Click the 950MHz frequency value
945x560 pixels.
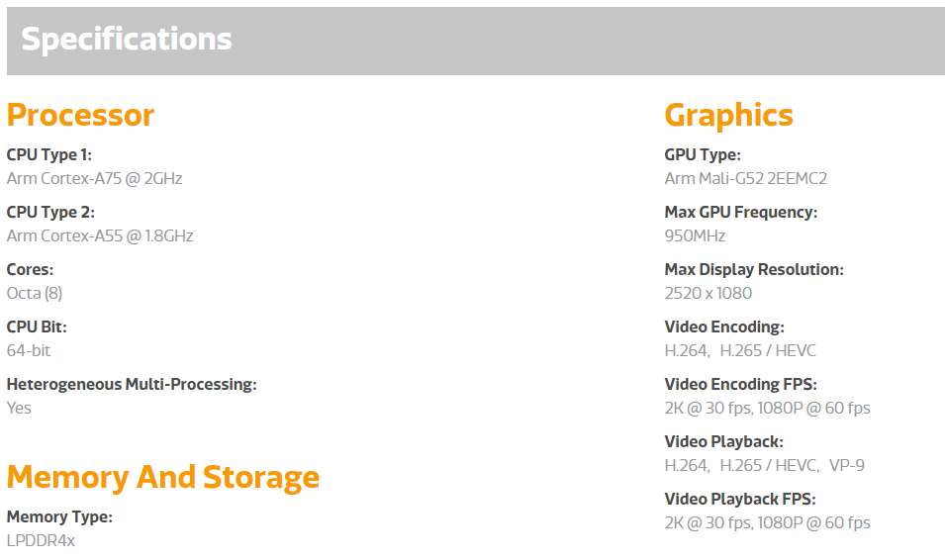695,235
